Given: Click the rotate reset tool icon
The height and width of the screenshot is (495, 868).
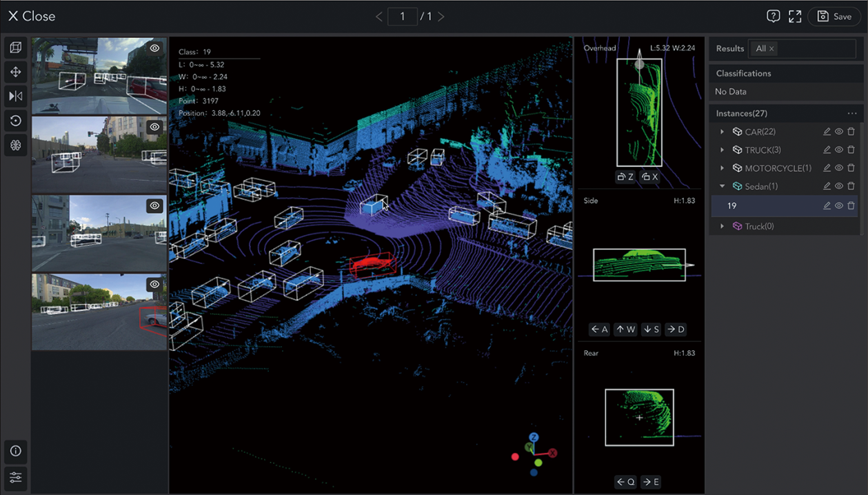Looking at the screenshot, I should click(15, 121).
